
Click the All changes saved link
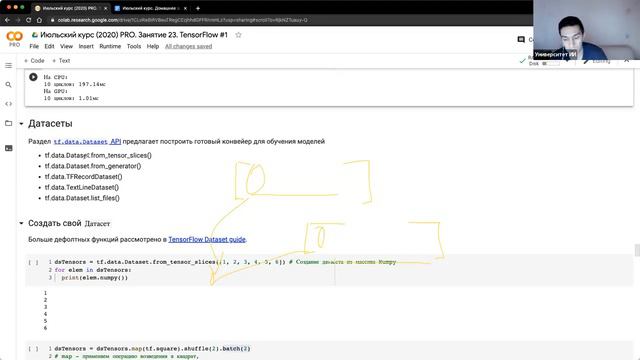click(x=189, y=47)
